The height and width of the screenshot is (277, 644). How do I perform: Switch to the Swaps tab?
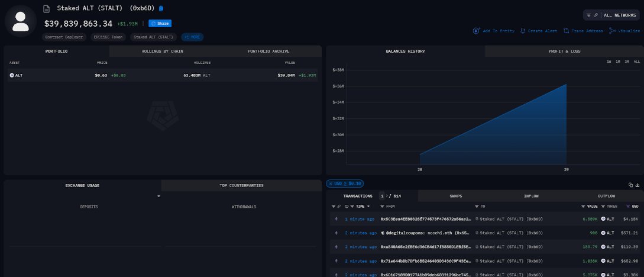point(456,196)
